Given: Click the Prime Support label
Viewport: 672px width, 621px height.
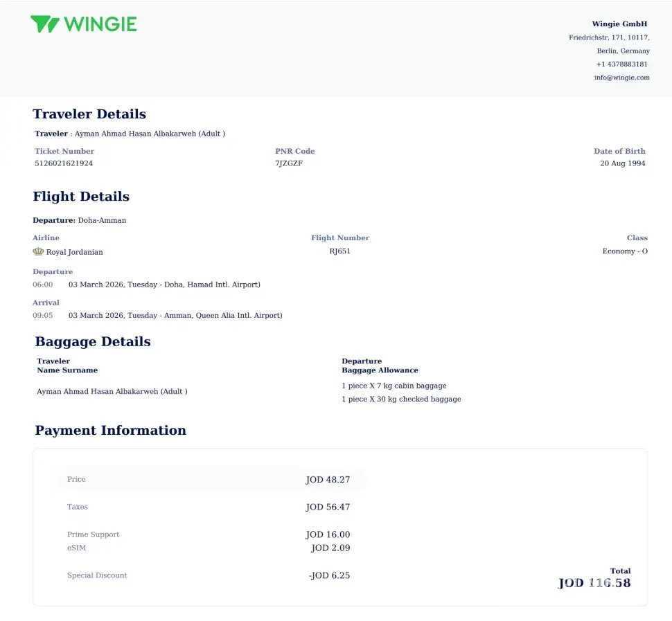Looking at the screenshot, I should coord(93,534).
